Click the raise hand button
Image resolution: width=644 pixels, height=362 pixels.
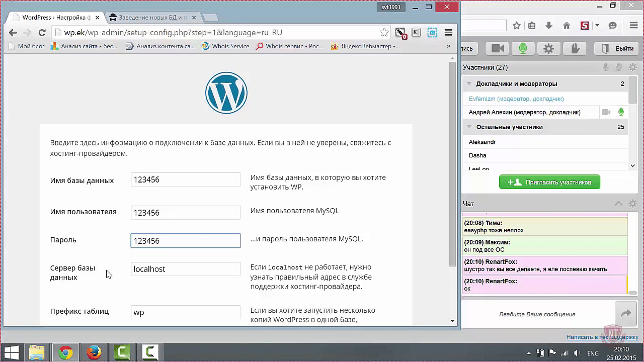pos(575,48)
